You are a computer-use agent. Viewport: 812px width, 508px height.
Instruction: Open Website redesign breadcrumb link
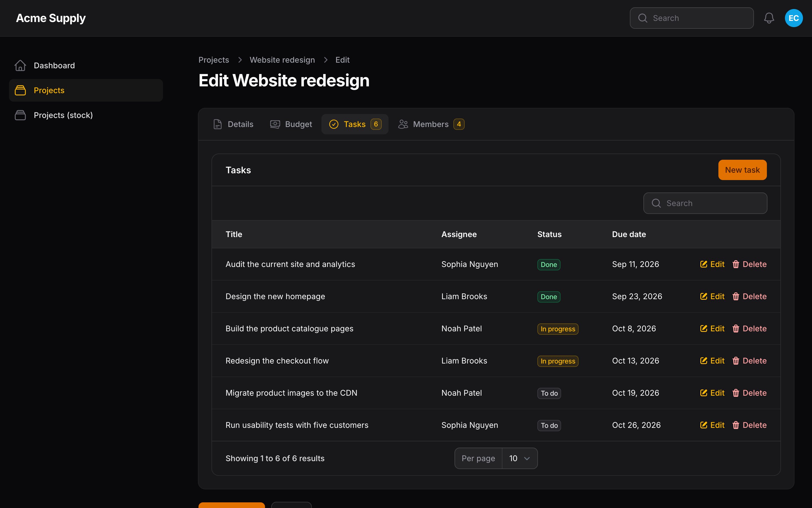coord(282,60)
